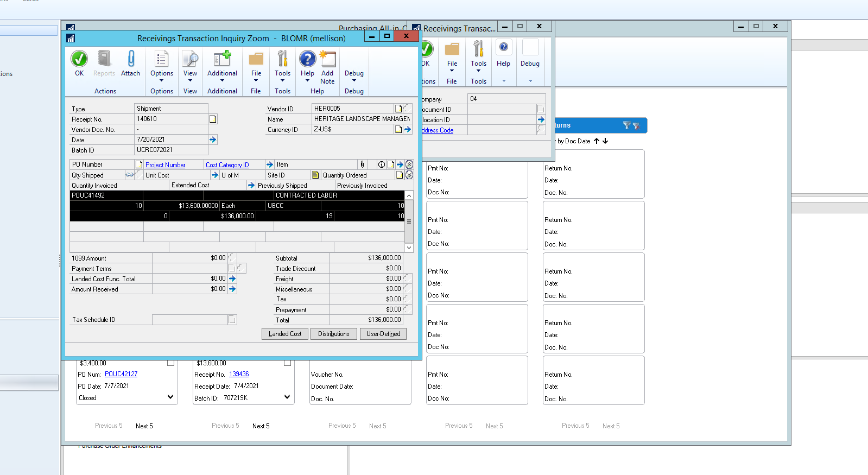Sort by Doc Date descending arrow
Image resolution: width=868 pixels, height=475 pixels.
[x=605, y=141]
